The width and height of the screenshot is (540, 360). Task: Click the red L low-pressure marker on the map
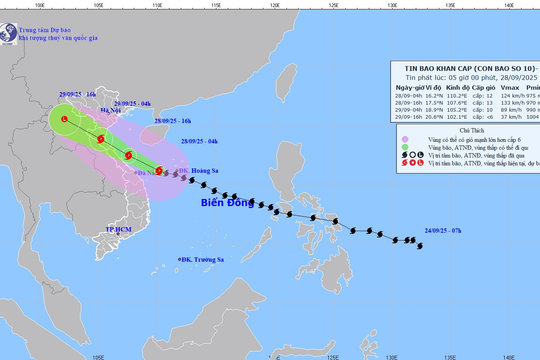click(64, 119)
